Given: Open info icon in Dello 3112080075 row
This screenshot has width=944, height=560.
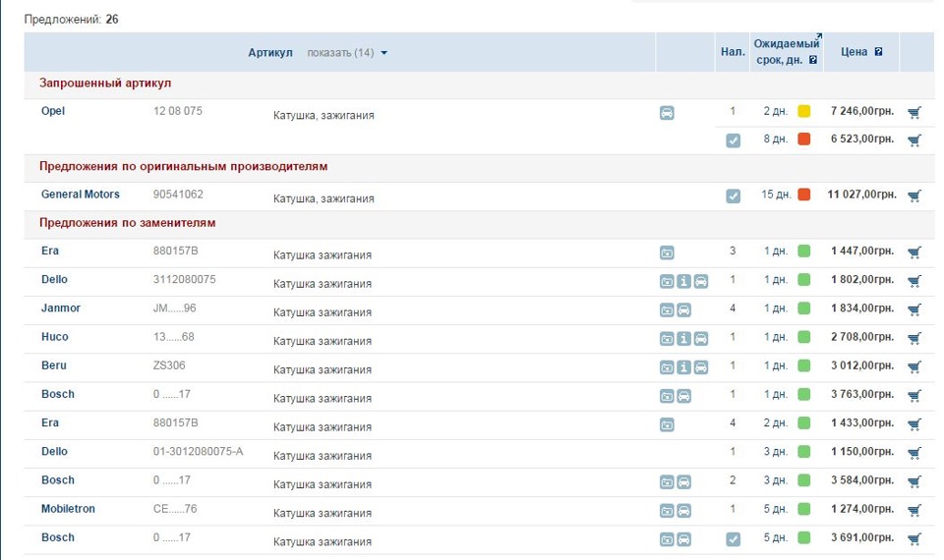Looking at the screenshot, I should [x=684, y=281].
